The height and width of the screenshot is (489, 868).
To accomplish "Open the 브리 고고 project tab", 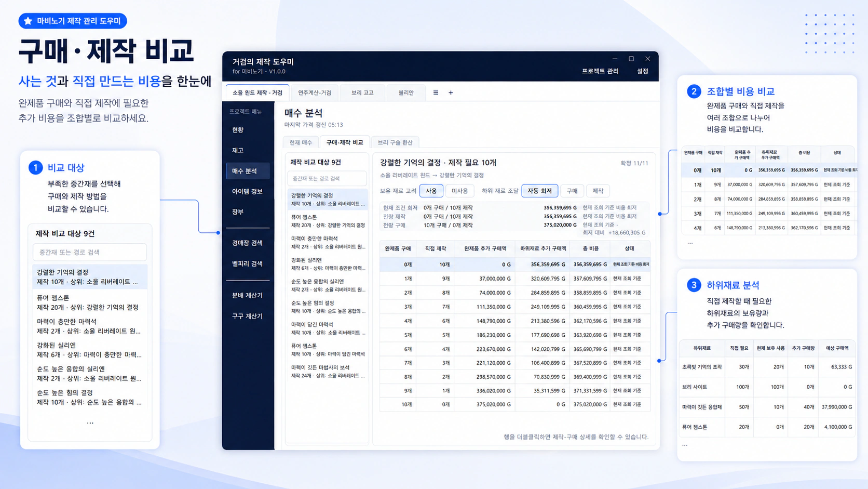I will [362, 92].
